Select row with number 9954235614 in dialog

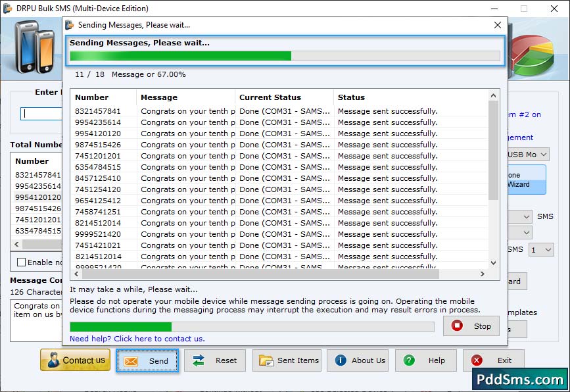[x=279, y=122]
